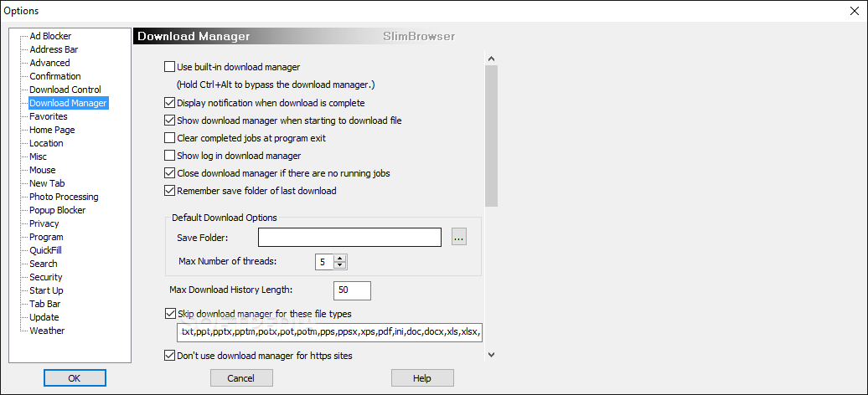Select Home Page settings

(52, 130)
